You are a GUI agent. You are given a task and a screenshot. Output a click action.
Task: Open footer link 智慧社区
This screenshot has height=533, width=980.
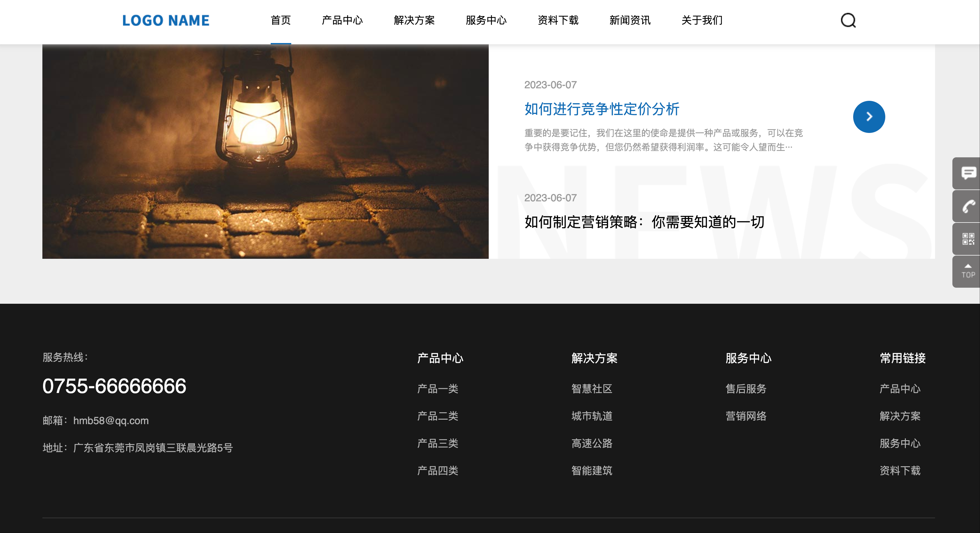coord(592,389)
